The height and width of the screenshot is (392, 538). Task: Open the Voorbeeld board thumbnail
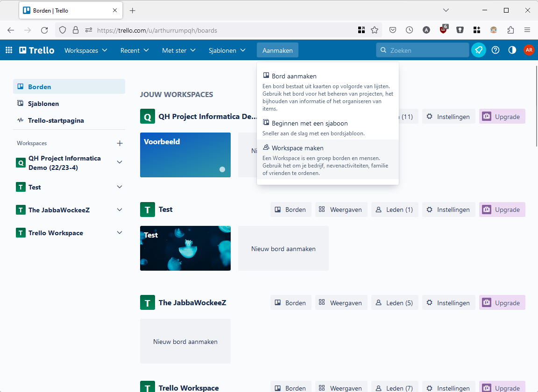[x=185, y=155]
